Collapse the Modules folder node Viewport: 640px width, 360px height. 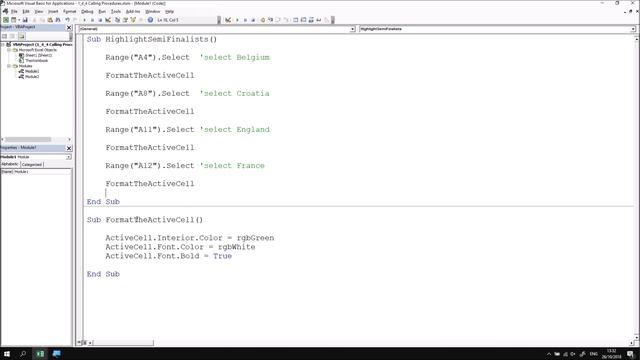pyautogui.click(x=9, y=66)
